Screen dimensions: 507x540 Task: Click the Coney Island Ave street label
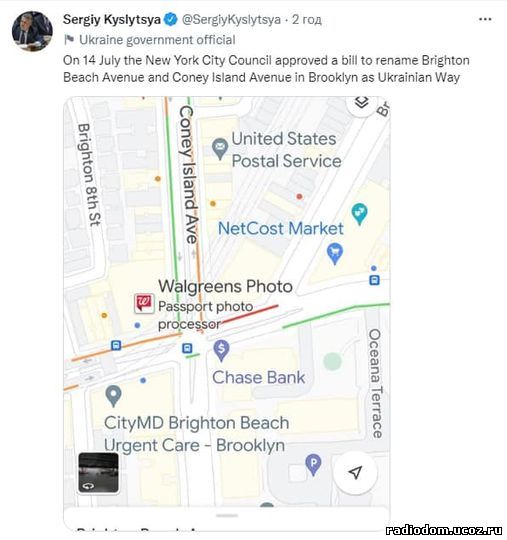click(x=188, y=175)
